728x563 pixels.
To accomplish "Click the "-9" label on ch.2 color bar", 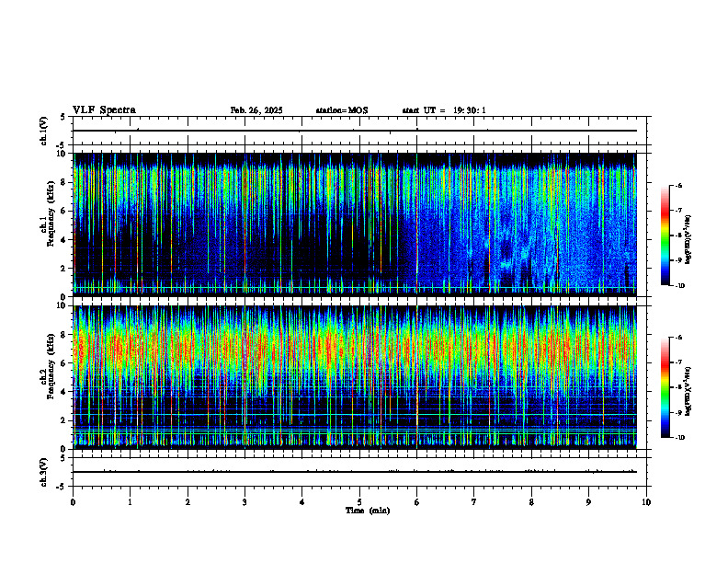I will pos(678,412).
